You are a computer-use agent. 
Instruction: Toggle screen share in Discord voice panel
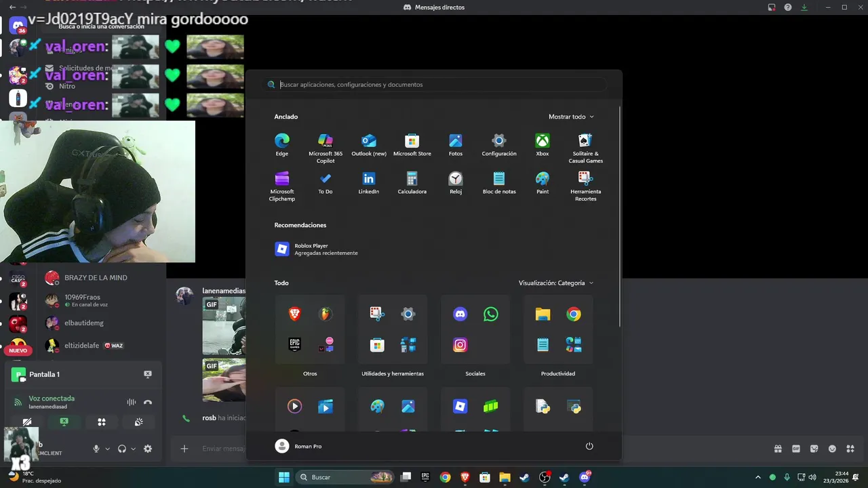tap(64, 422)
